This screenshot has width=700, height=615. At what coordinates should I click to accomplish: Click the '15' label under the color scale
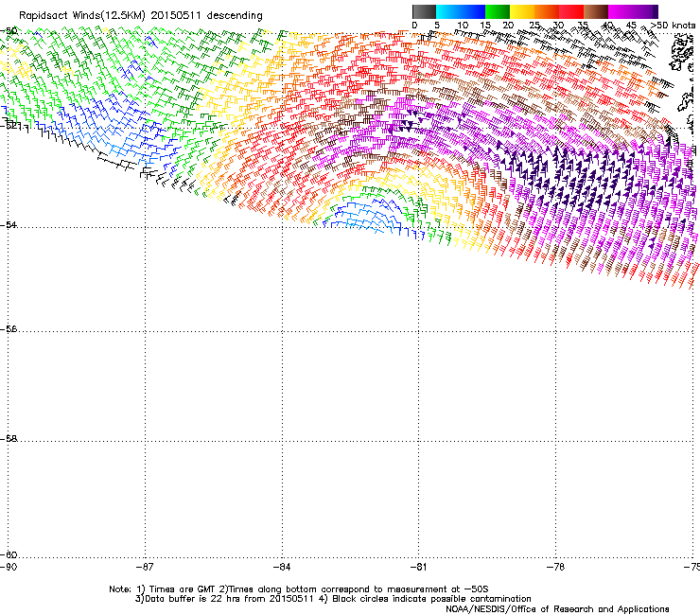(485, 26)
